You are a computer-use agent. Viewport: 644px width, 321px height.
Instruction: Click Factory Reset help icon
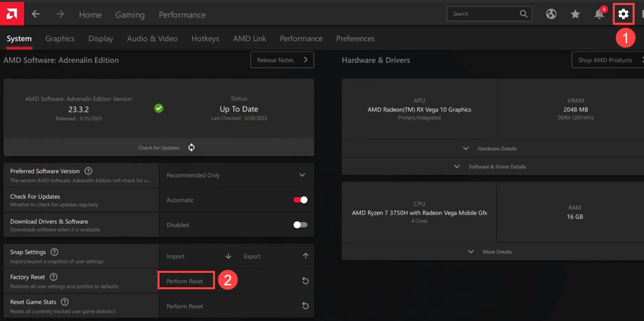point(54,277)
